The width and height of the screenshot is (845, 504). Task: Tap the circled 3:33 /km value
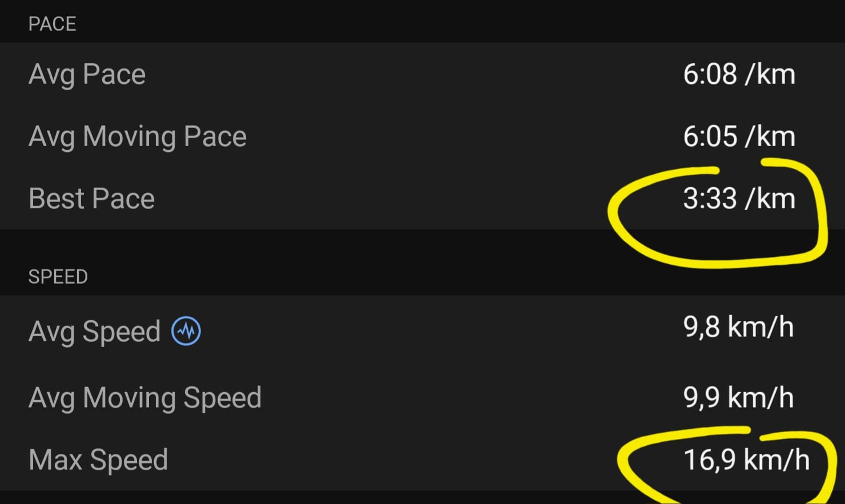click(x=739, y=199)
